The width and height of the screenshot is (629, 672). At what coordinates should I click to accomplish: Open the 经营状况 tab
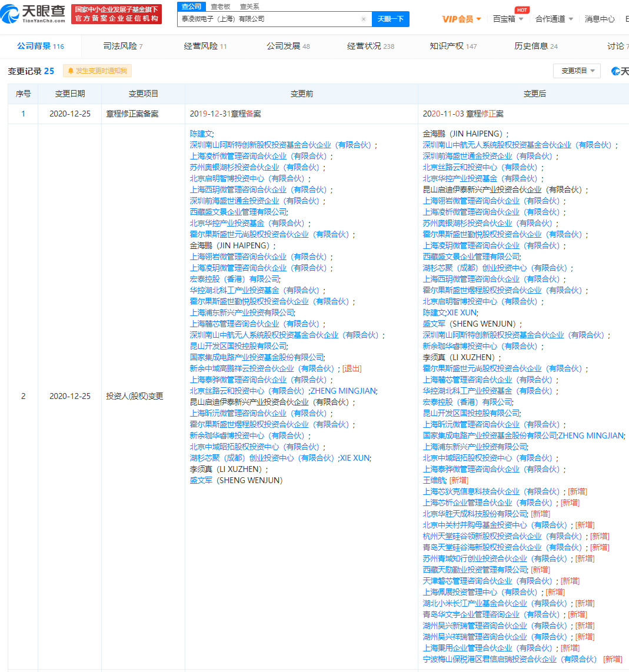(371, 46)
